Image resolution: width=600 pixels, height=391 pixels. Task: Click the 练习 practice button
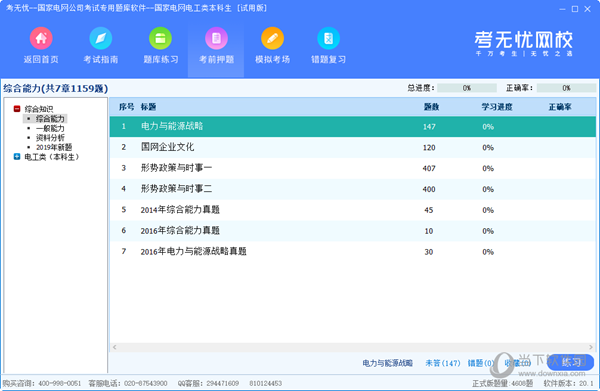pos(571,362)
